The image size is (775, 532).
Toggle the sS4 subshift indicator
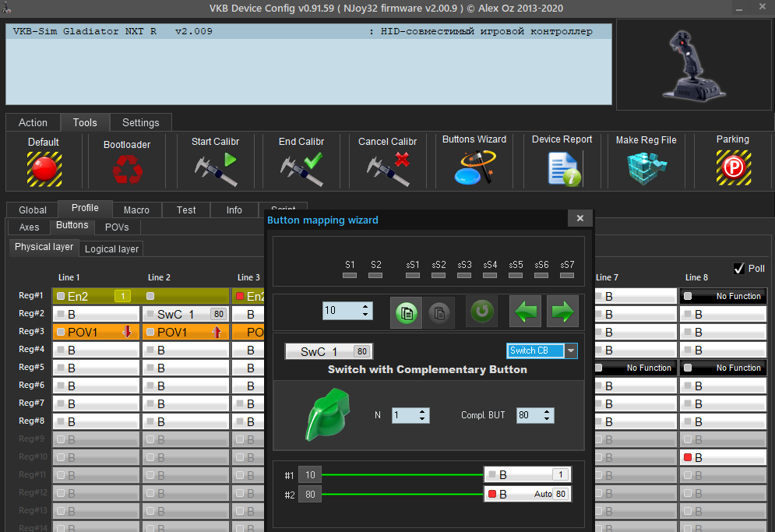[490, 276]
